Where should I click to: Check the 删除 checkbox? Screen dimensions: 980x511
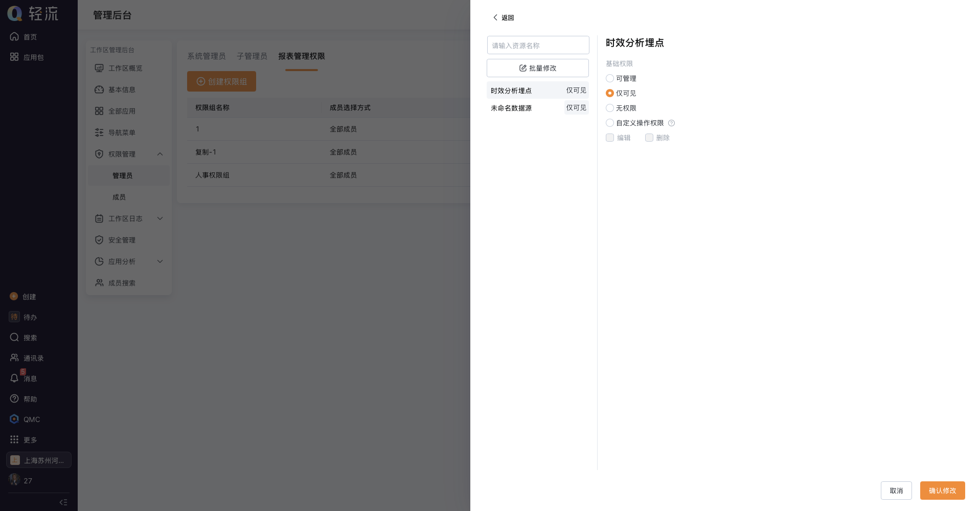(649, 138)
